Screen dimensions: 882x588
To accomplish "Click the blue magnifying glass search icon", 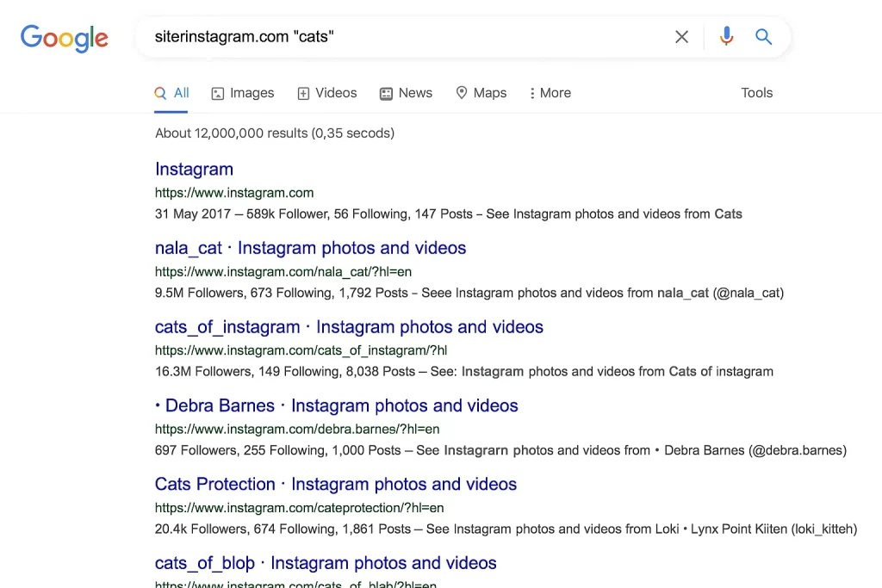I will [x=763, y=36].
